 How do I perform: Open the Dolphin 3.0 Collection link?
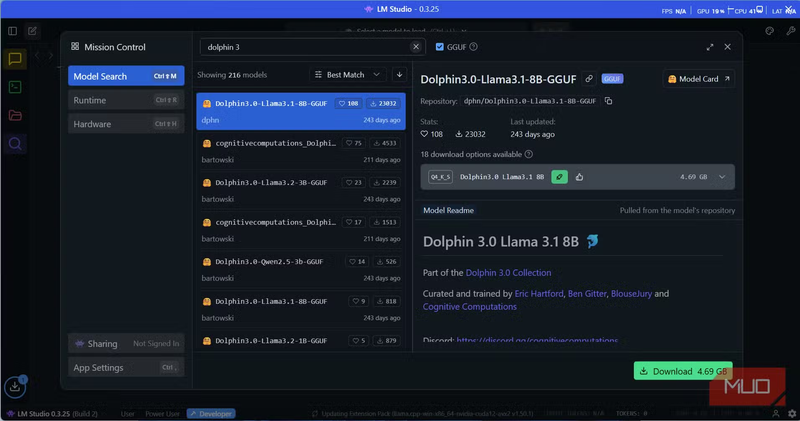click(x=508, y=272)
